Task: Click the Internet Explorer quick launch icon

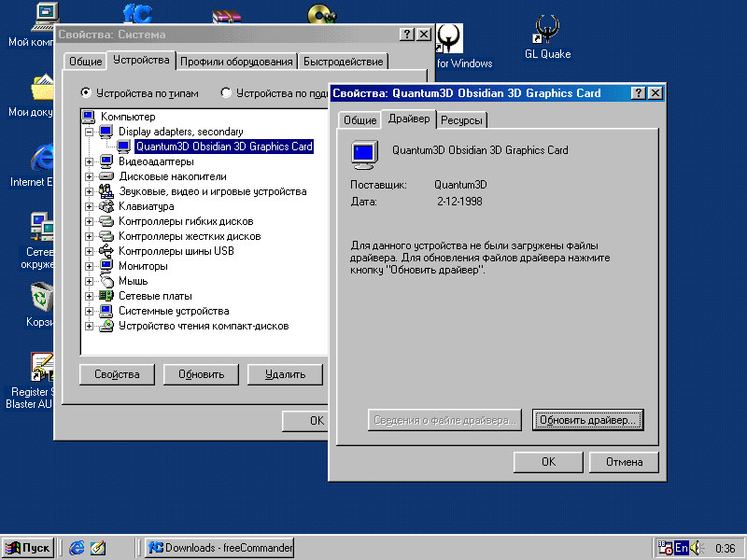Action: tap(77, 548)
